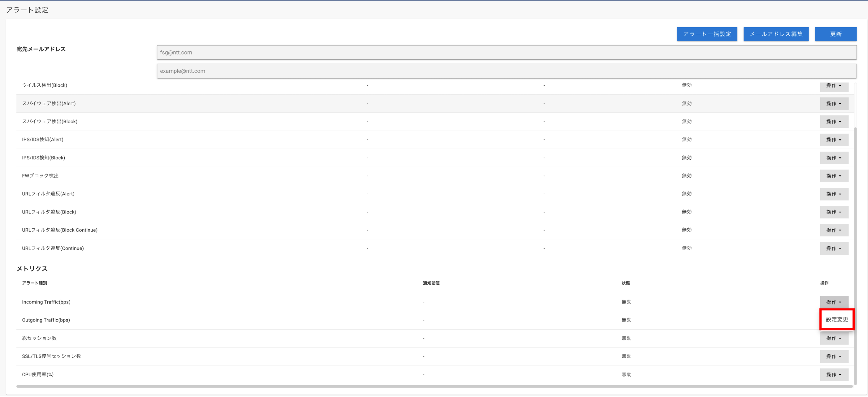Click 無効 status of FWブロック検出
The image size is (868, 397).
(x=687, y=175)
